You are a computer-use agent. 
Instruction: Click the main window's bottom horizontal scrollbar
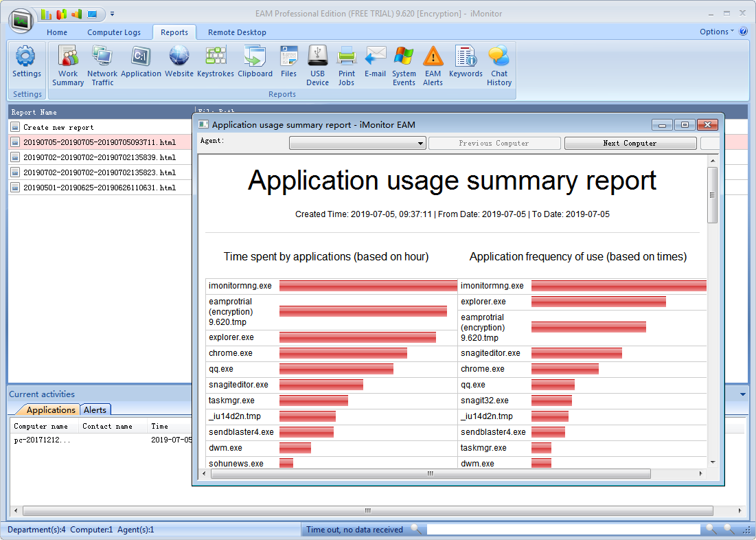(368, 510)
